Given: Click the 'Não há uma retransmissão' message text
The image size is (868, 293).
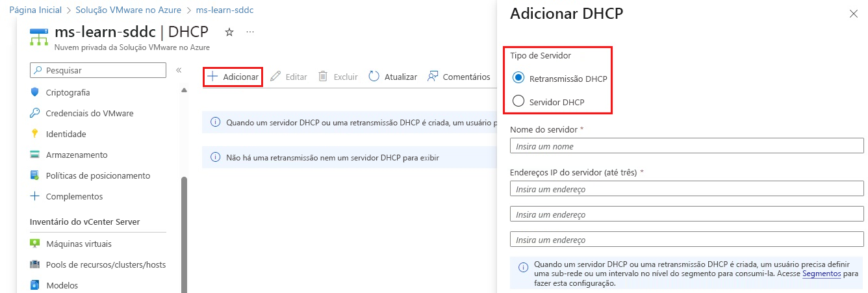Looking at the screenshot, I should pyautogui.click(x=333, y=157).
